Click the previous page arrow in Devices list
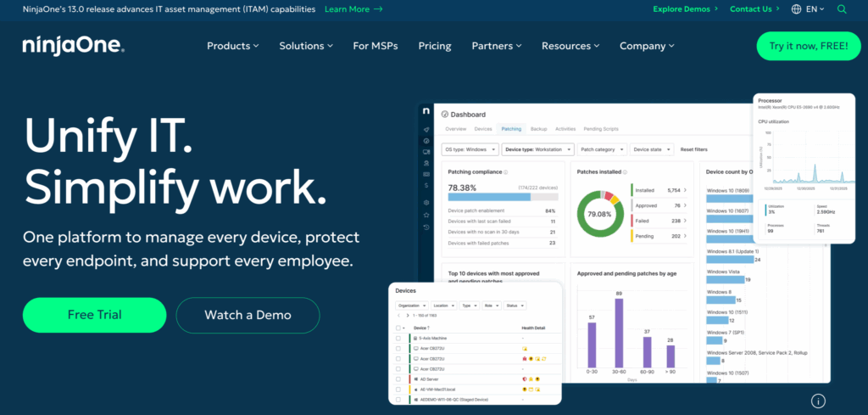 398,315
